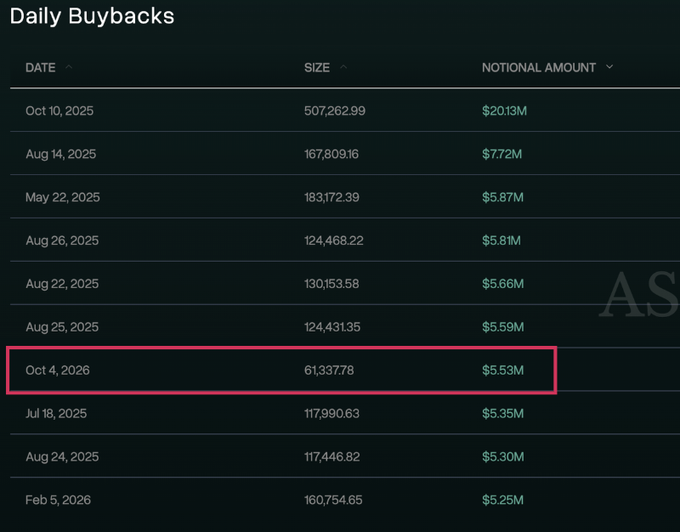Select size value 167,809.16
The height and width of the screenshot is (532, 680).
coord(331,154)
